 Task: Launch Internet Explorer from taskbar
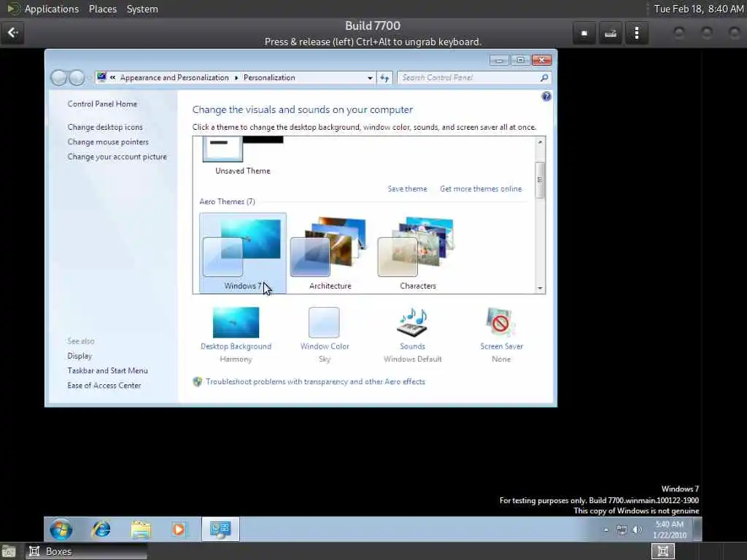coord(101,529)
